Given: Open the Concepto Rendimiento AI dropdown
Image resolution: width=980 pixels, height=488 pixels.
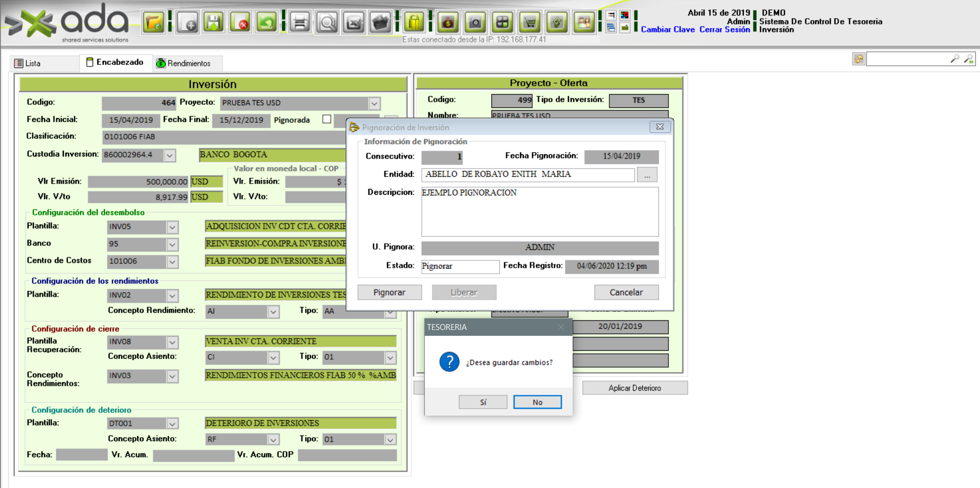Looking at the screenshot, I should 273,312.
